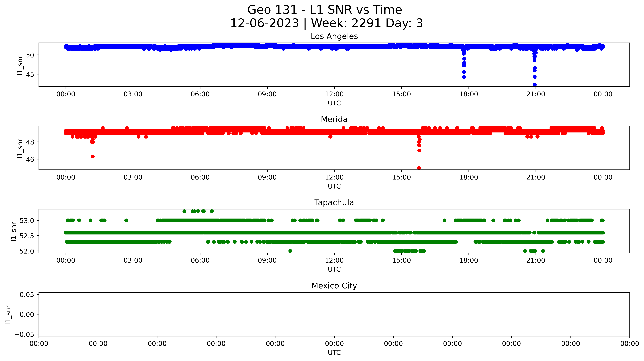Click the '06:00' x-tick of the Tapachula plot
Viewport: 644px width, 361px height.
coord(200,260)
